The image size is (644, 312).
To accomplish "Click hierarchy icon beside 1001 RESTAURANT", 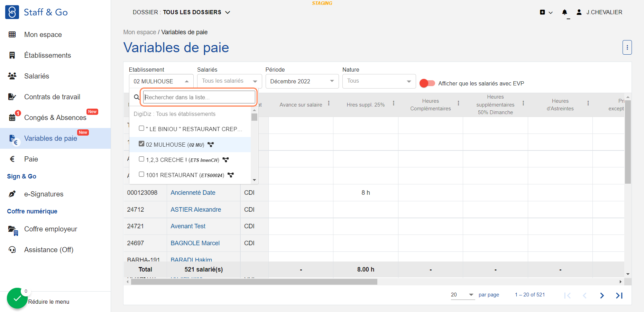I will [x=231, y=175].
